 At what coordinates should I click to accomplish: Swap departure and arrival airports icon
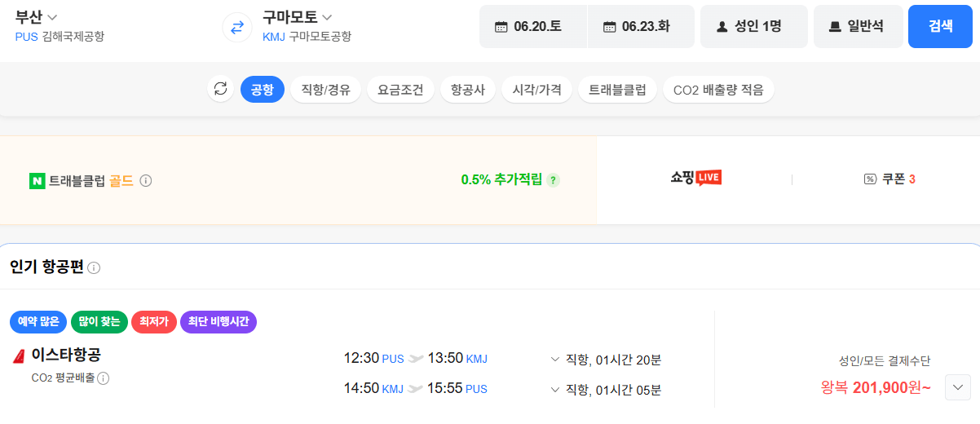pyautogui.click(x=237, y=27)
